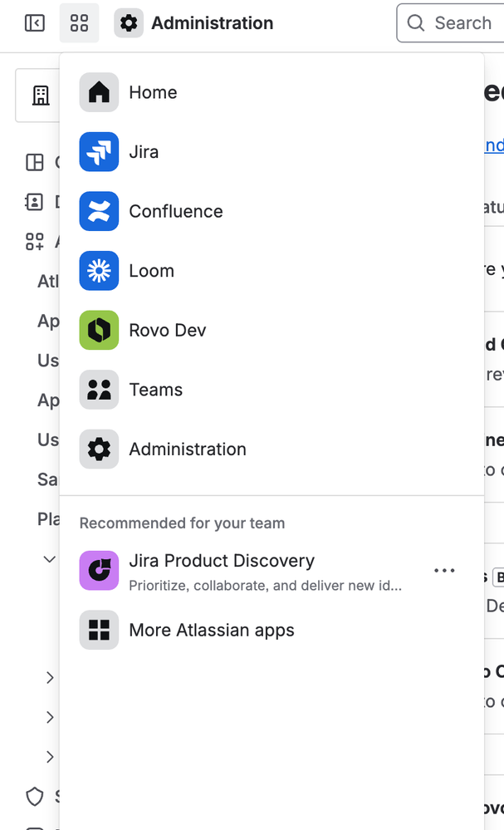Click the Administration gear icon in header
Screen dimensions: 504x830
[129, 23]
